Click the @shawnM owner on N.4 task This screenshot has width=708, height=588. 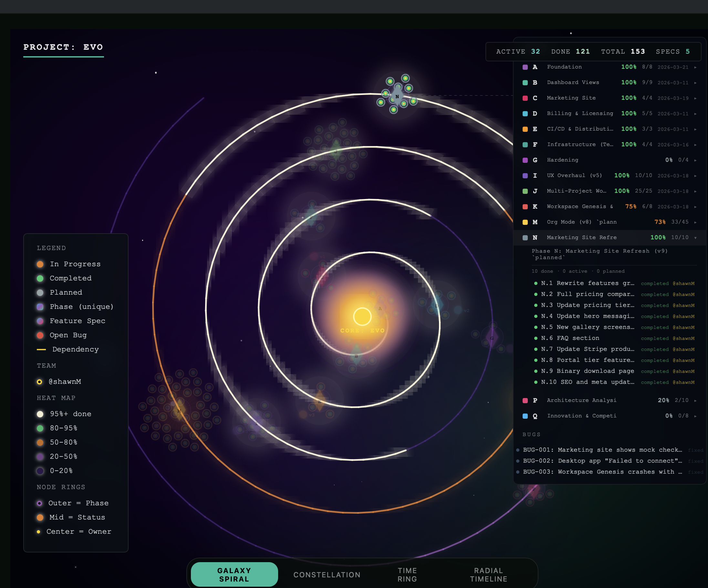[x=683, y=316]
